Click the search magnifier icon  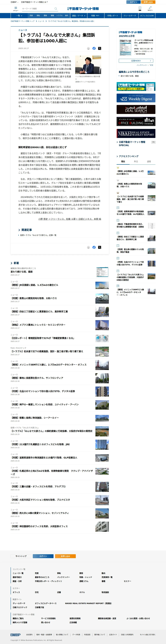(x=56, y=9)
